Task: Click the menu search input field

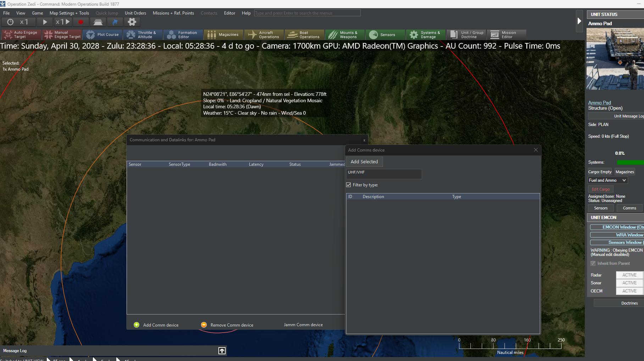Action: pyautogui.click(x=307, y=13)
